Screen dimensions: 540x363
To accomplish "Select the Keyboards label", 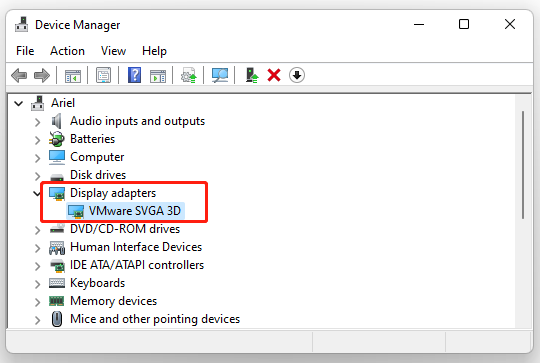I will pos(97,283).
